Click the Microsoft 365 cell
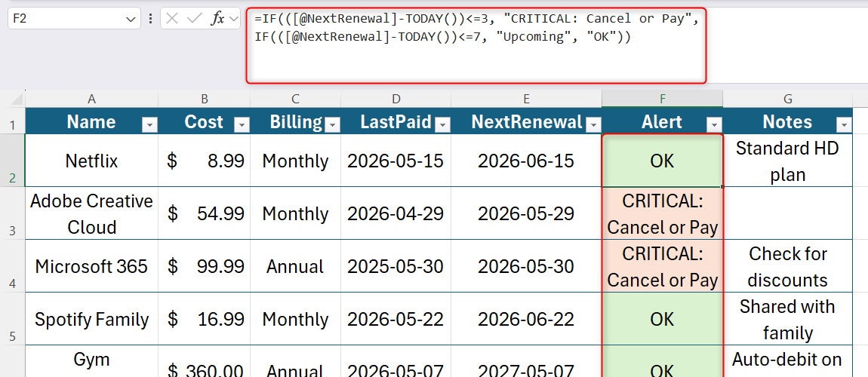The image size is (868, 377). 92,266
